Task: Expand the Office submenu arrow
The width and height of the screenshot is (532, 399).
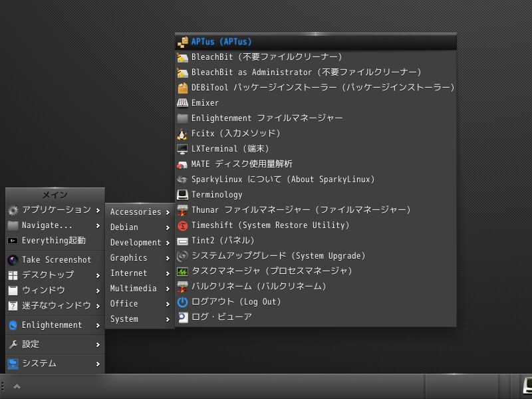Action: [168, 304]
